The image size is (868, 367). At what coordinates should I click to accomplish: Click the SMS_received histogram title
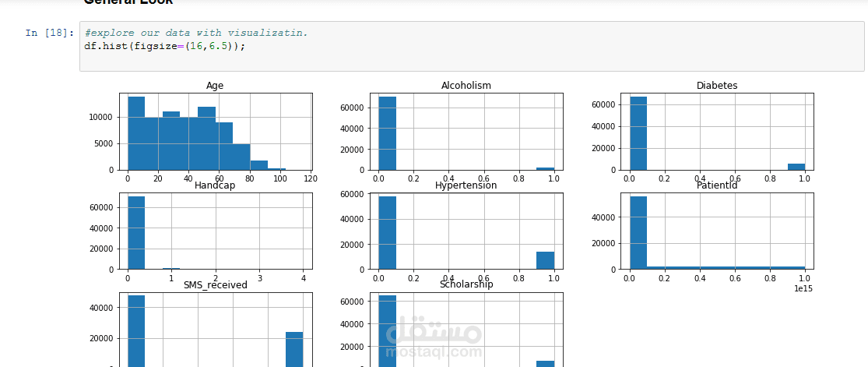pyautogui.click(x=216, y=285)
